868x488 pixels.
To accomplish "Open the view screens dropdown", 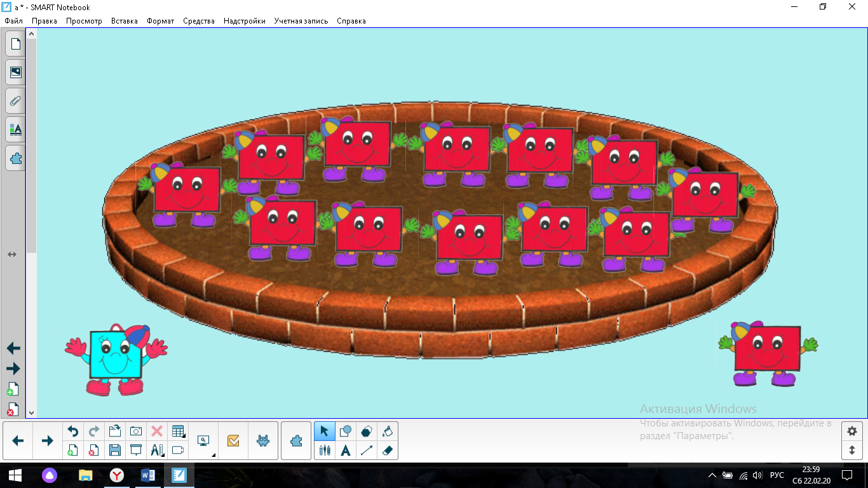I will click(x=205, y=441).
